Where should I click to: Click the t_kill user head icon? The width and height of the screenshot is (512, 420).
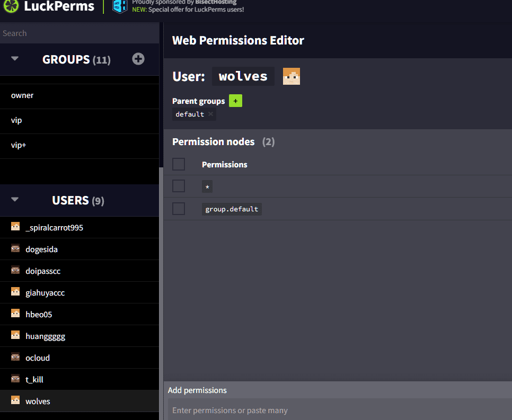tap(15, 379)
